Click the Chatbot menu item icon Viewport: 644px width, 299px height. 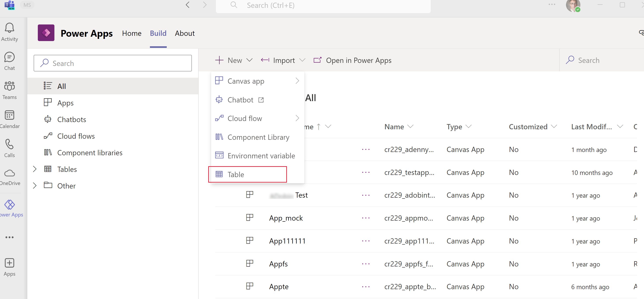click(x=220, y=99)
